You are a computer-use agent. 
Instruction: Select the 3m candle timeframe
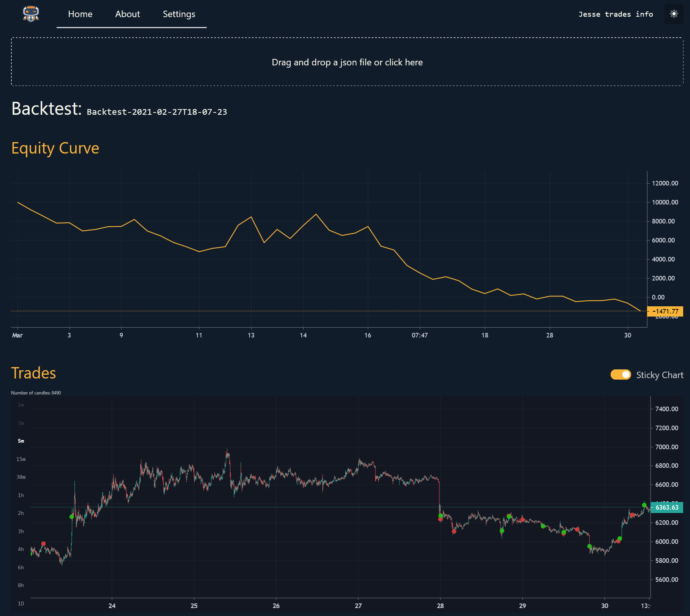tap(21, 423)
